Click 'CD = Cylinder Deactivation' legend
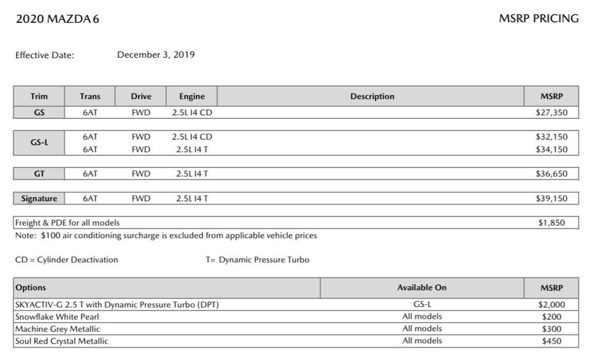 tap(67, 260)
